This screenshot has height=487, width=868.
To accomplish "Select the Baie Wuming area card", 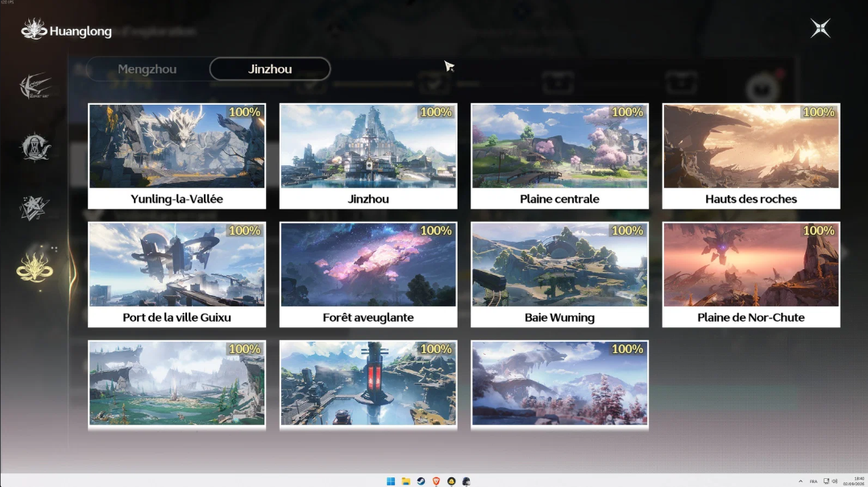I will pyautogui.click(x=559, y=275).
